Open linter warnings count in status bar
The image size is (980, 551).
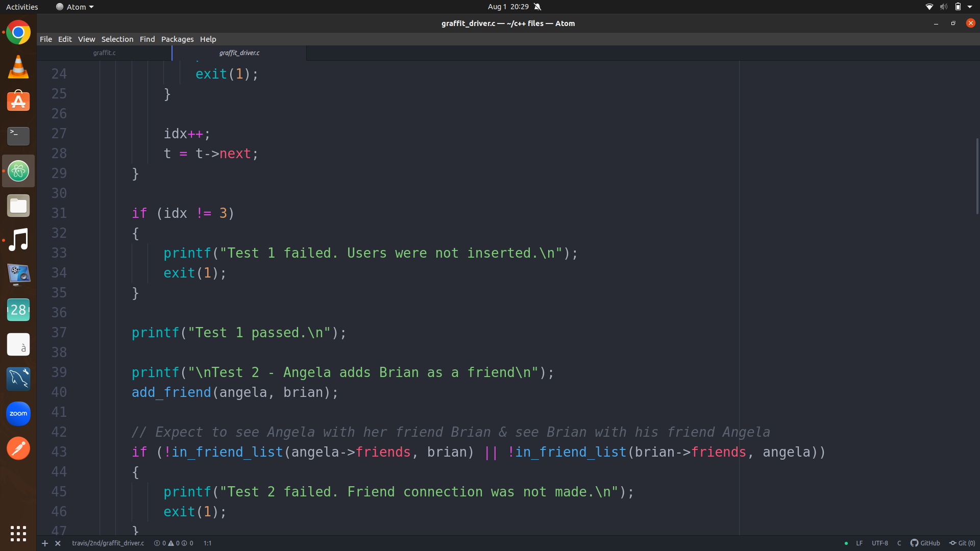pos(174,543)
